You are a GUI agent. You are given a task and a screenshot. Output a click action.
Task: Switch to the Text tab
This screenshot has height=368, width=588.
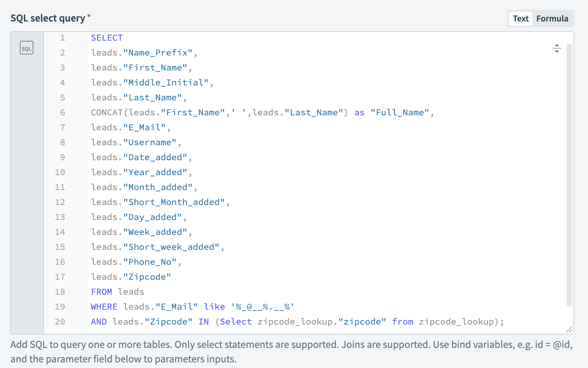520,19
